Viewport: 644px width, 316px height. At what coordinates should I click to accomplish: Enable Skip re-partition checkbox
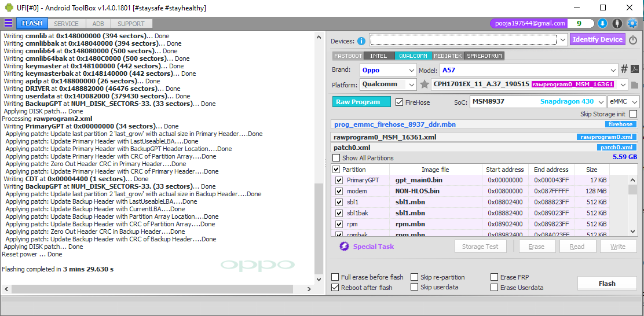414,277
